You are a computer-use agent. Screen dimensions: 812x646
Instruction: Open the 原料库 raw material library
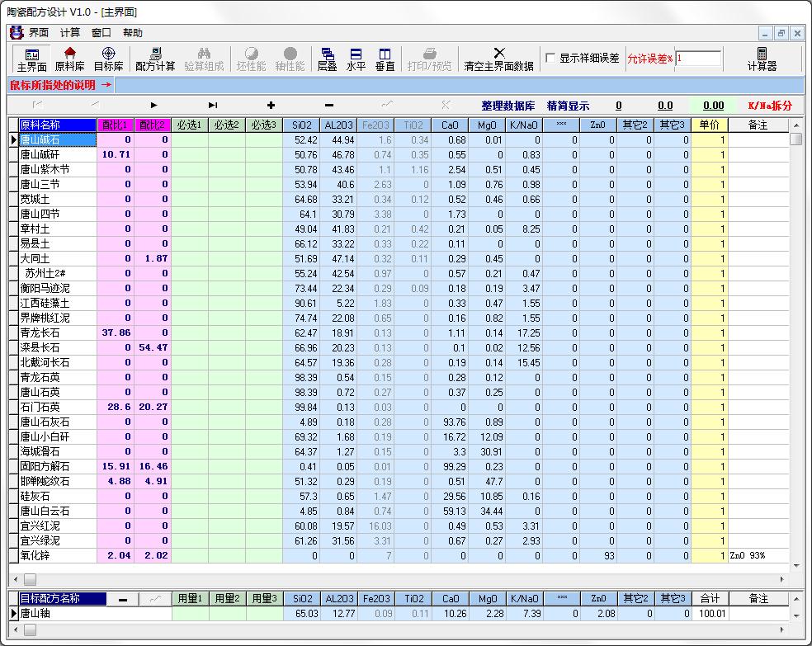69,59
